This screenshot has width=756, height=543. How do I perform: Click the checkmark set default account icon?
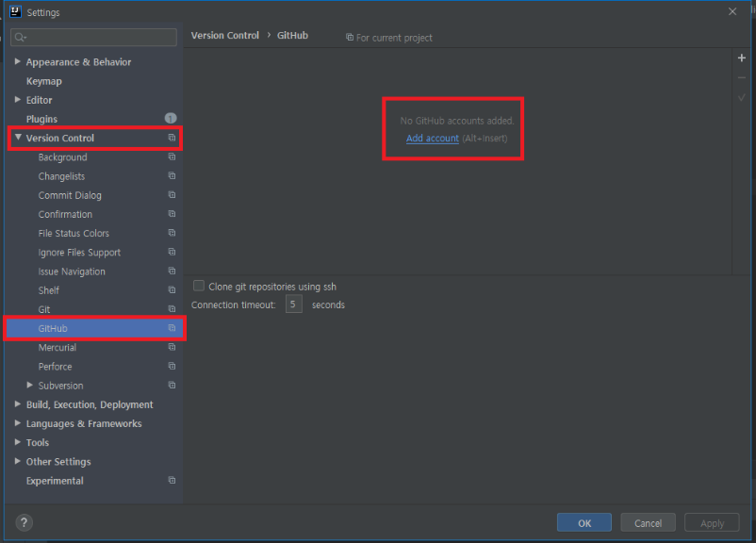(x=742, y=97)
